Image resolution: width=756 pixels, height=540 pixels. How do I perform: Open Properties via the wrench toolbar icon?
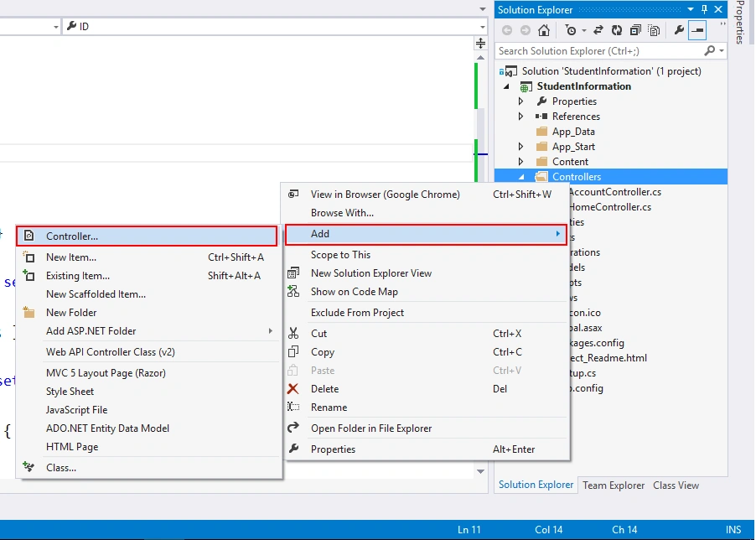pyautogui.click(x=679, y=30)
